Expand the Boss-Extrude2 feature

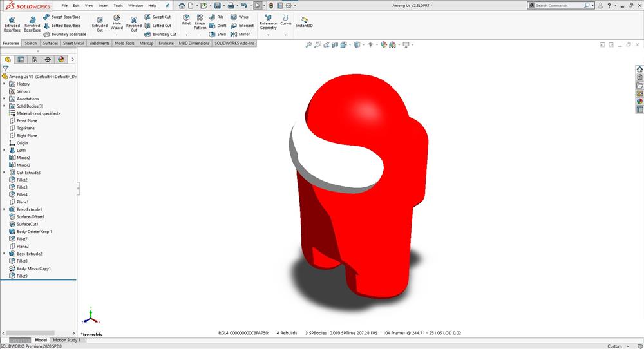[4, 254]
